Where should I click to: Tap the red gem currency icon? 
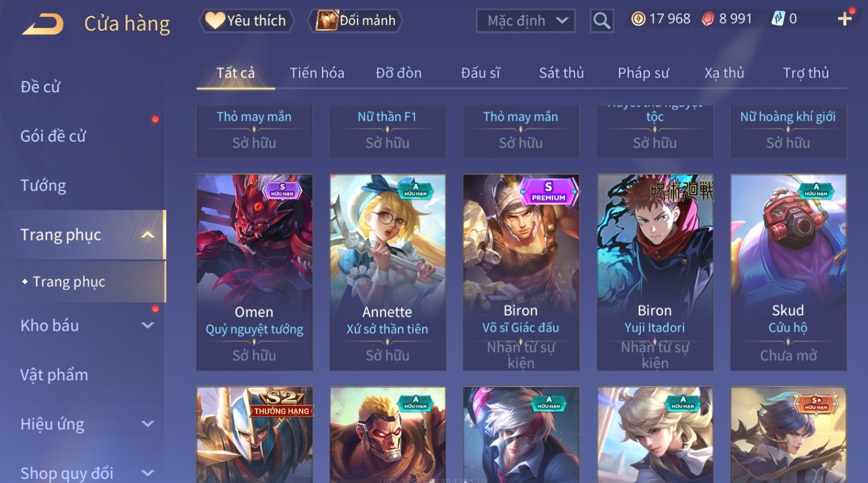click(x=708, y=19)
